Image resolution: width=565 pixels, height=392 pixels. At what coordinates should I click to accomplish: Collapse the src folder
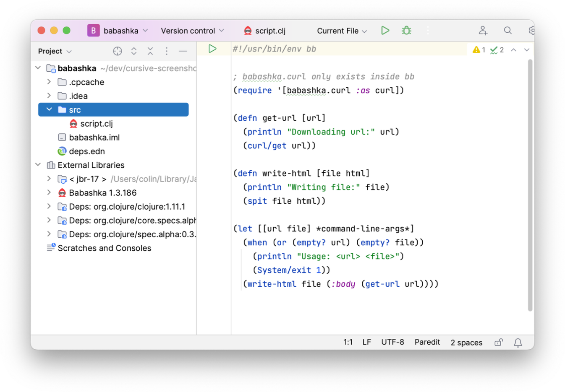coord(49,109)
